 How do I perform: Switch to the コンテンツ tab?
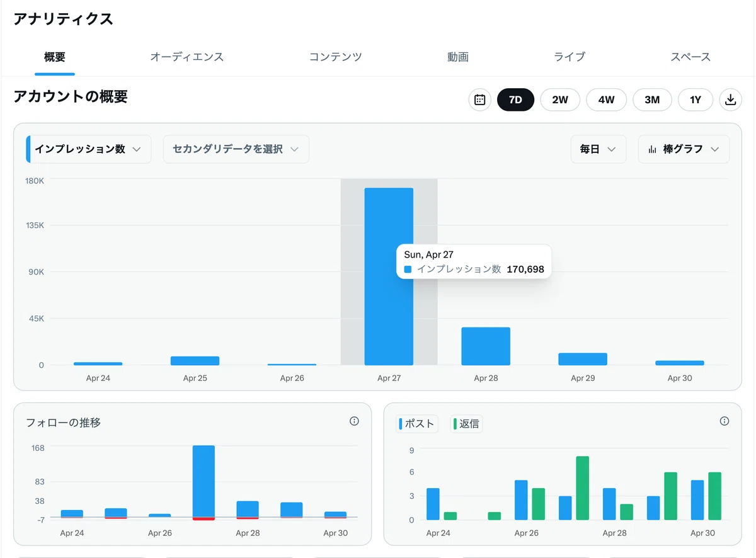pyautogui.click(x=335, y=57)
